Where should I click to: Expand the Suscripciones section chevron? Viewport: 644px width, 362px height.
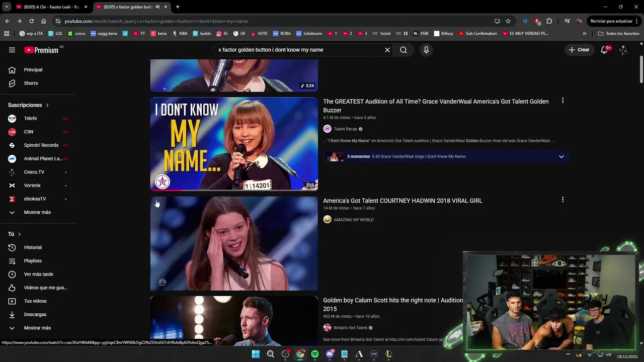47,105
